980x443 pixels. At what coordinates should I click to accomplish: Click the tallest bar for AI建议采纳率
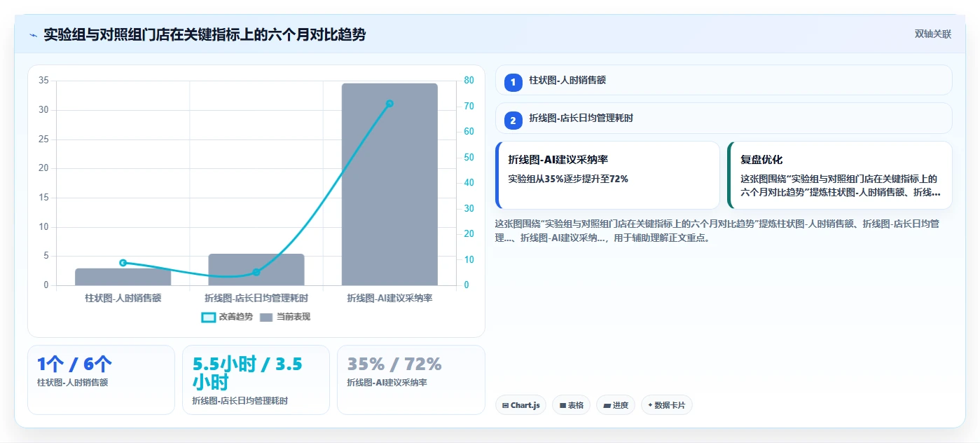[x=389, y=184]
